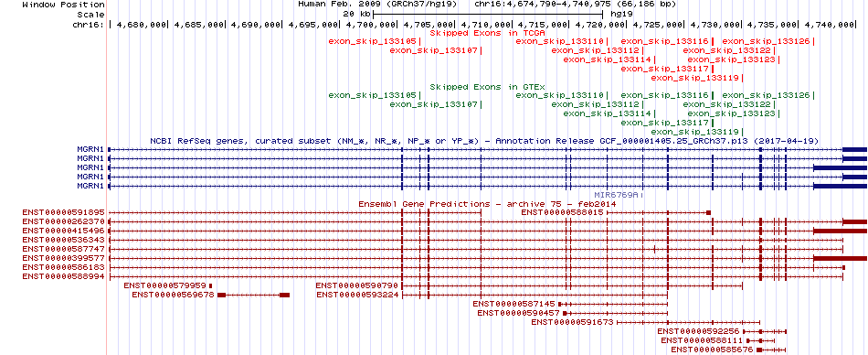Open red TCGA exon_skip_133116 feature
Viewport: 868px width, 355px height.
click(665, 41)
